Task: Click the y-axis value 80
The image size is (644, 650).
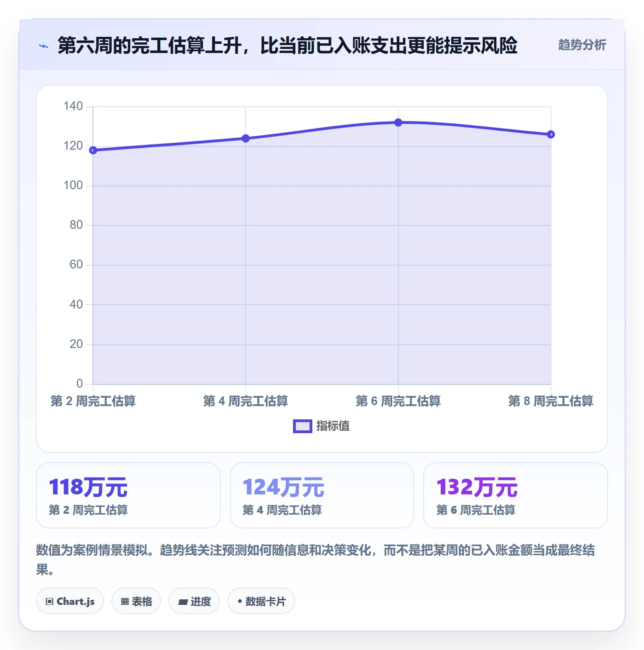Action: coord(76,225)
